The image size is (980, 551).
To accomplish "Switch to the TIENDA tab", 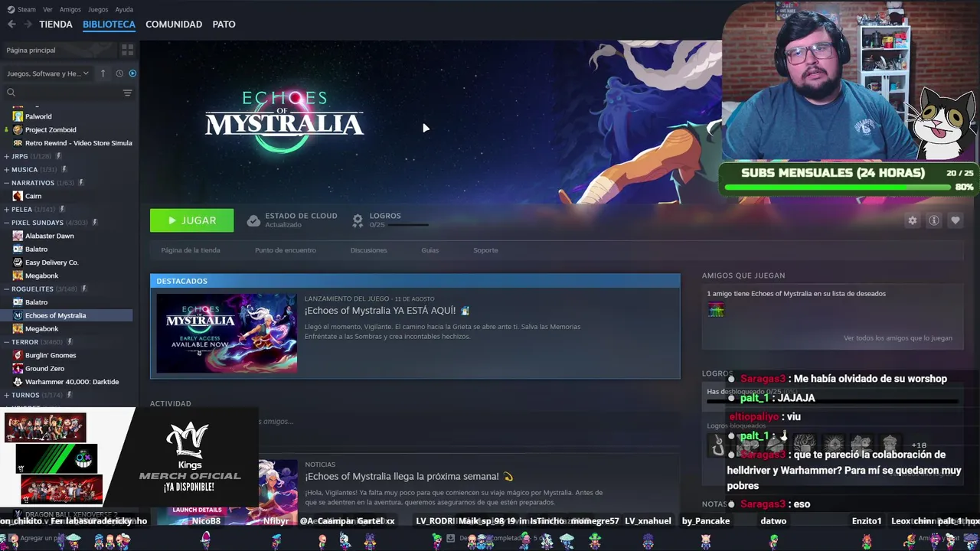I will [x=56, y=24].
